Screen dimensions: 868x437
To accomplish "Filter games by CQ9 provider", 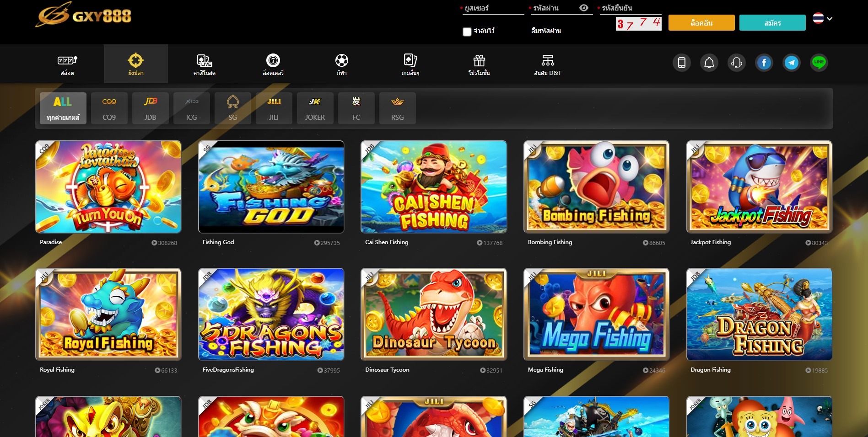I will (x=109, y=108).
